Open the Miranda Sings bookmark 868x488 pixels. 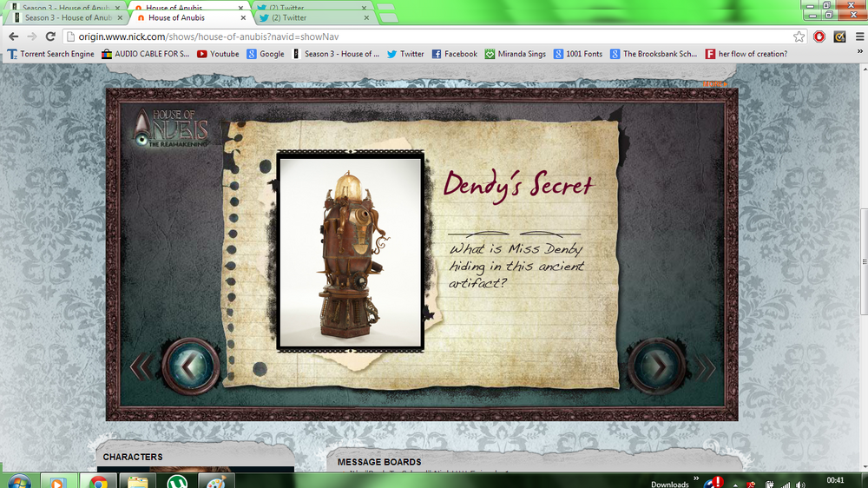(x=516, y=54)
